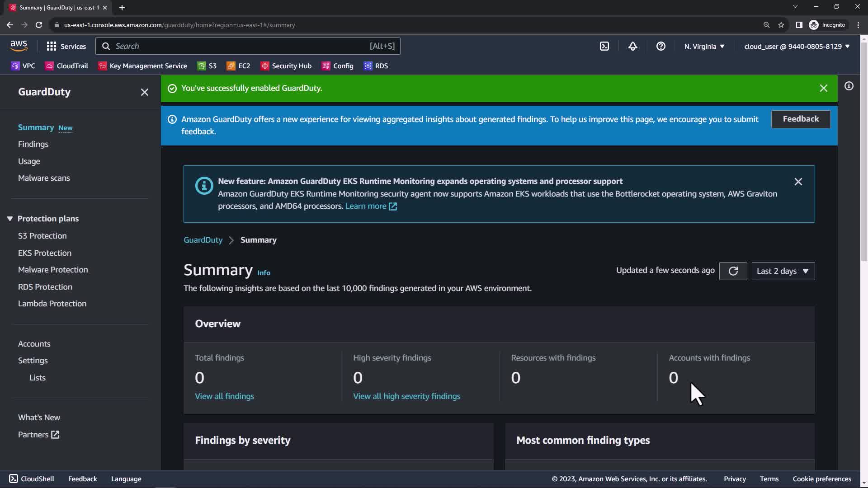Collapse the Protection plans section
Viewport: 868px width, 488px height.
pos(10,219)
